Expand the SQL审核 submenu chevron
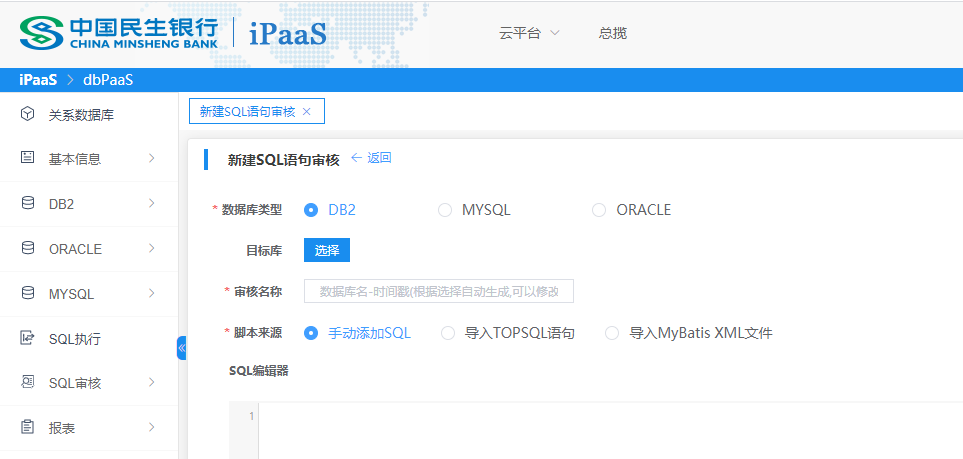This screenshot has height=459, width=963. click(x=151, y=382)
